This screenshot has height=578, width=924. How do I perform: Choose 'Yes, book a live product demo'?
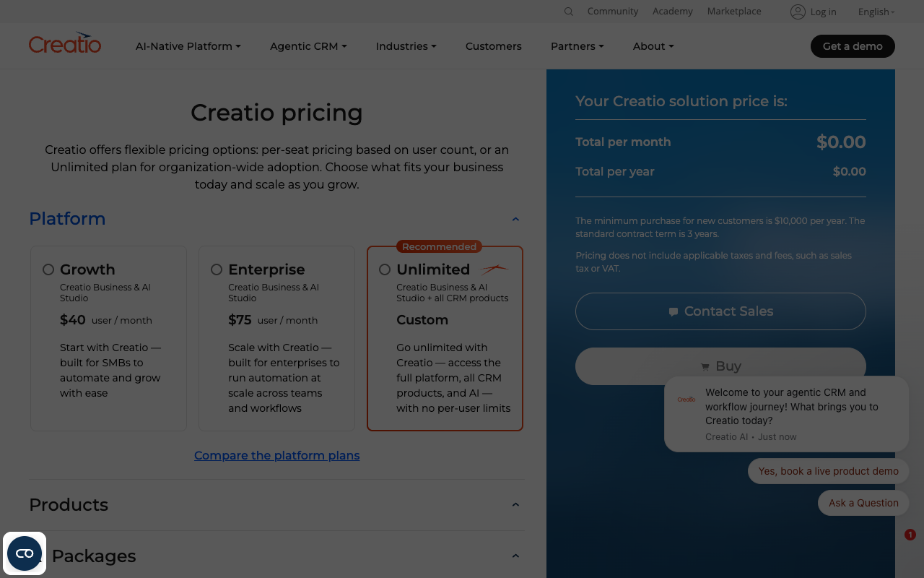(829, 471)
